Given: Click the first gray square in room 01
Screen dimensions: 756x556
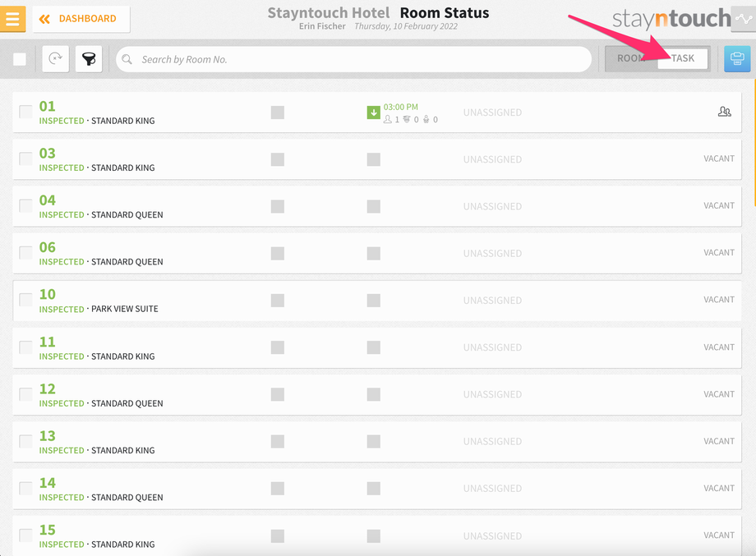Looking at the screenshot, I should 277,113.
